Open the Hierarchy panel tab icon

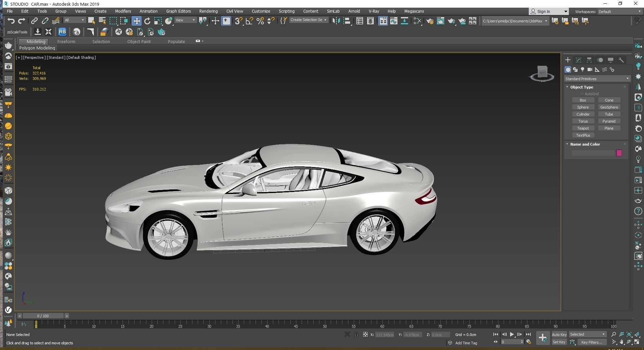pyautogui.click(x=589, y=60)
